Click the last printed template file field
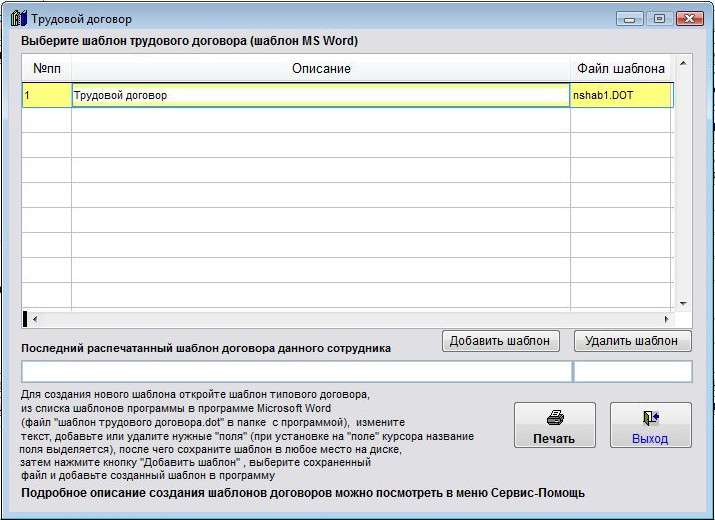 click(x=632, y=371)
